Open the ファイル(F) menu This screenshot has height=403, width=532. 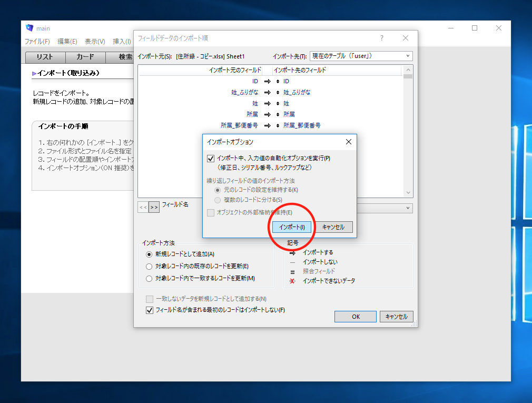[37, 42]
